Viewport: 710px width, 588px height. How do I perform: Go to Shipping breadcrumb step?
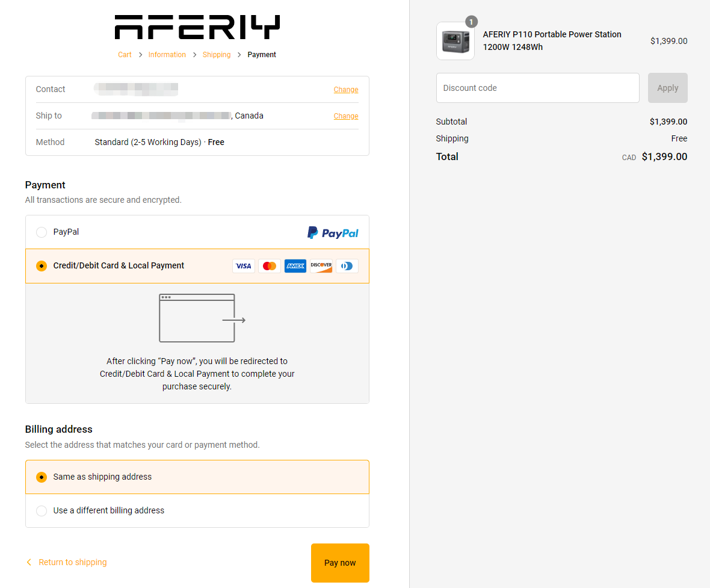coord(217,55)
